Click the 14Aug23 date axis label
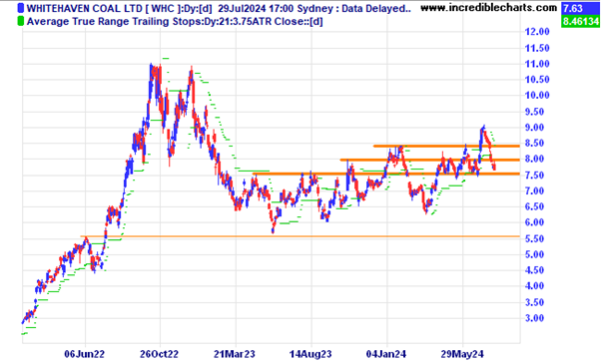 (x=310, y=354)
